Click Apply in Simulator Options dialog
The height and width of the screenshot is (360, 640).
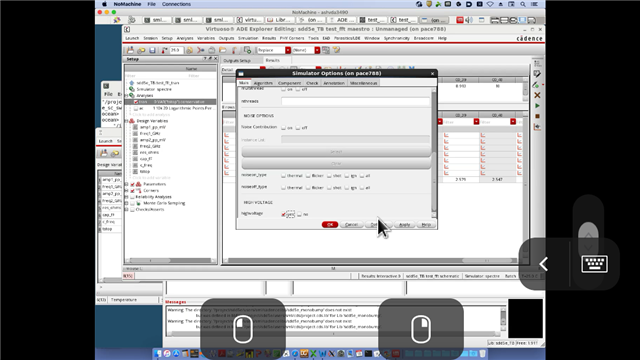(404, 224)
